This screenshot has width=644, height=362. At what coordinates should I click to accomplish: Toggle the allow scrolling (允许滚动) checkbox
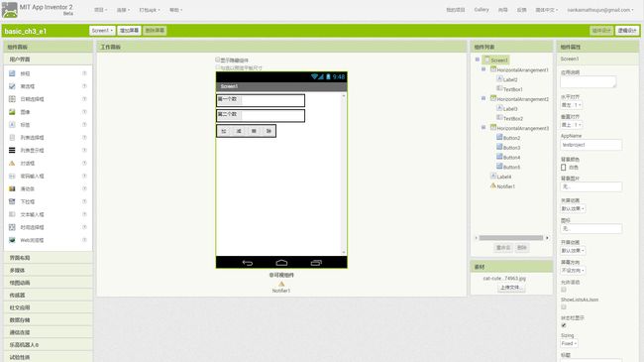coord(564,290)
